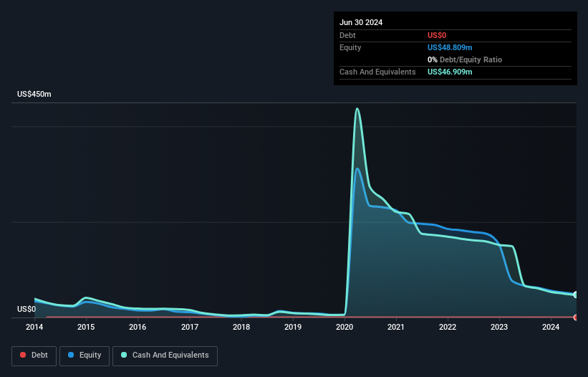
Task: Click the blue Equity legend dot
Action: click(x=71, y=355)
